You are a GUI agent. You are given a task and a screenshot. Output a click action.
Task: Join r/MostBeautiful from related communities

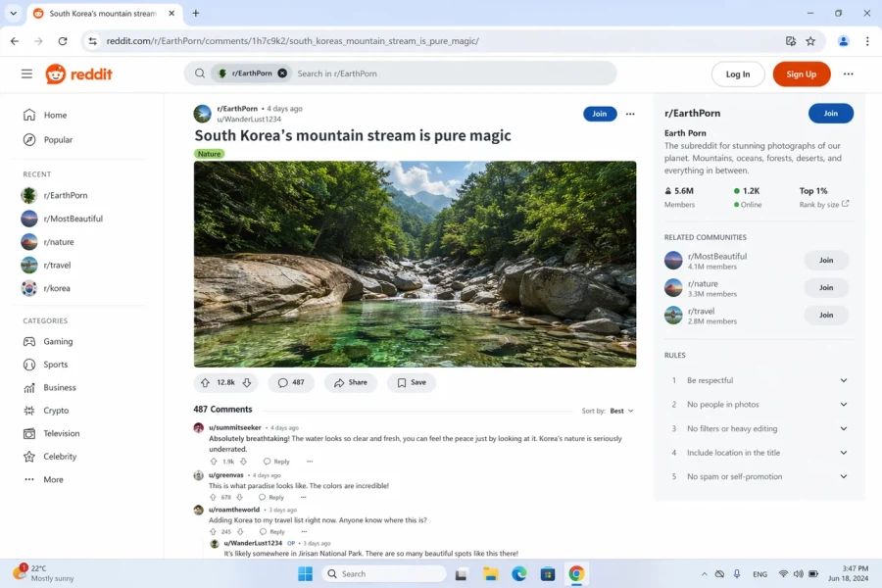[825, 261]
